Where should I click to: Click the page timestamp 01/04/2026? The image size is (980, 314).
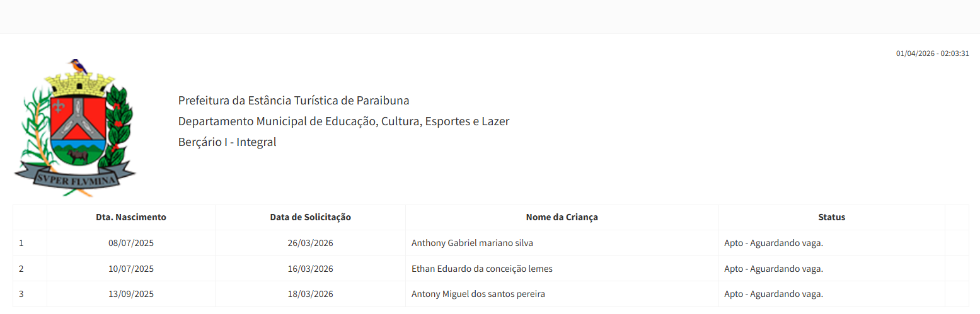[x=932, y=53]
